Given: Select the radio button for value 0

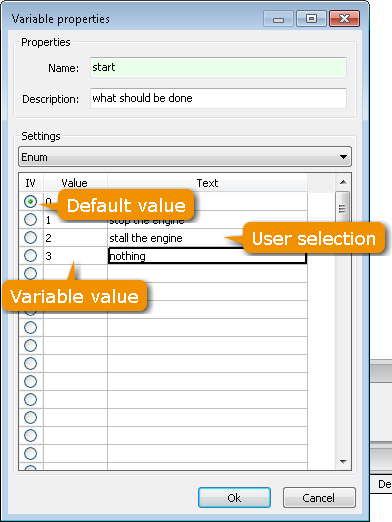Looking at the screenshot, I should [x=30, y=201].
